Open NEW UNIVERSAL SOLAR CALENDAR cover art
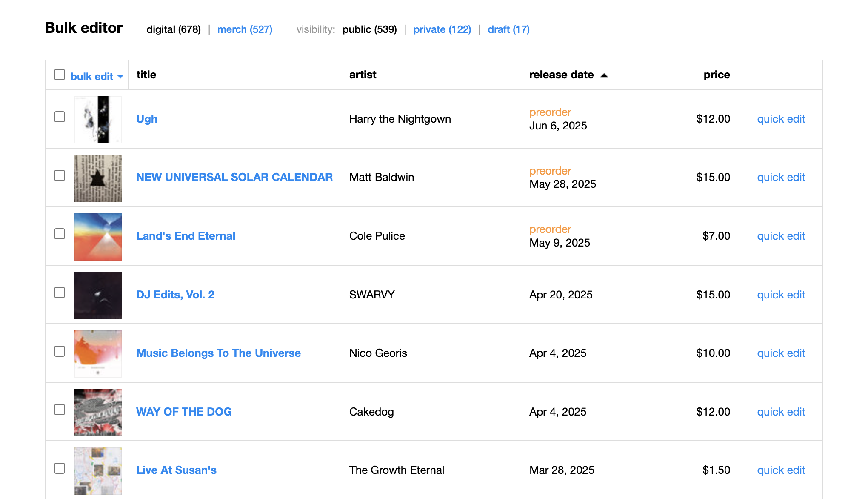868x499 pixels. pyautogui.click(x=98, y=178)
